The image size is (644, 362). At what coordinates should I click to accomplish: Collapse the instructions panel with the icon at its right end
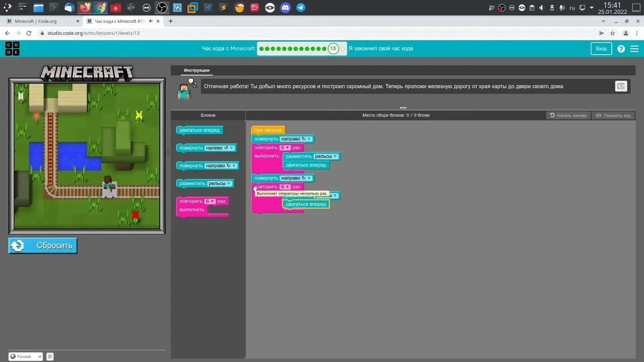621,86
